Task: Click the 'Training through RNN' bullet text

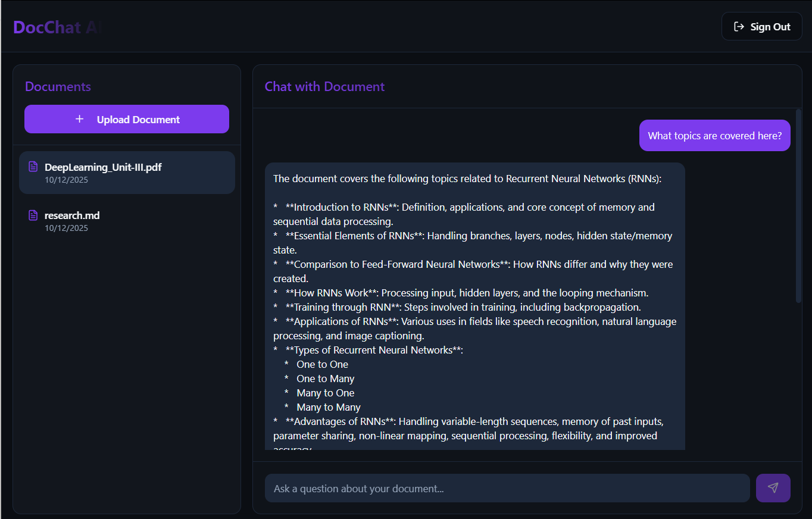Action: pos(463,307)
